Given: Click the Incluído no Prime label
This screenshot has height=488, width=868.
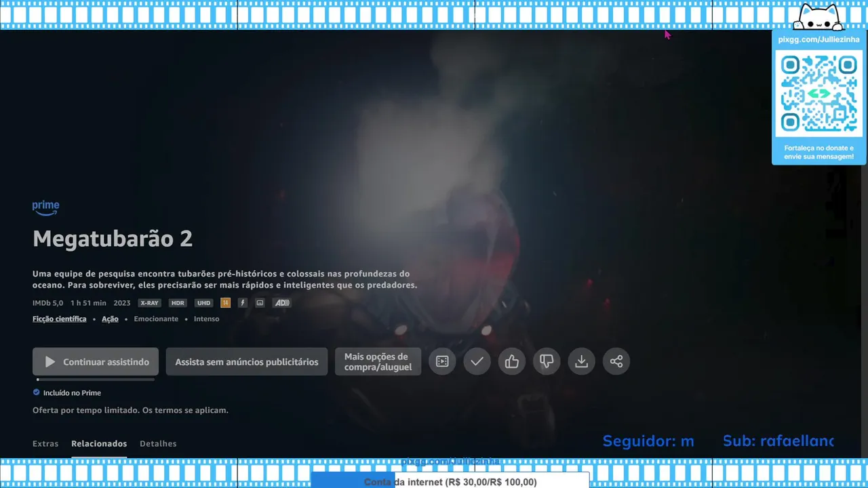Looking at the screenshot, I should 72,392.
